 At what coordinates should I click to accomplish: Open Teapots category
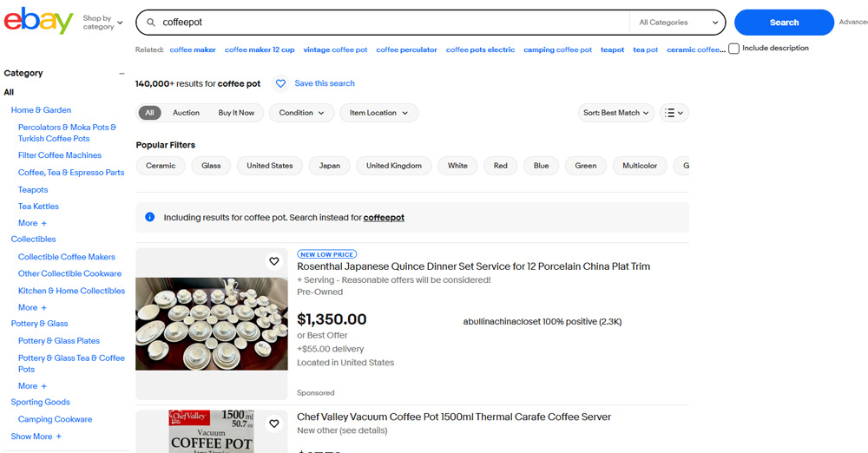click(x=33, y=190)
